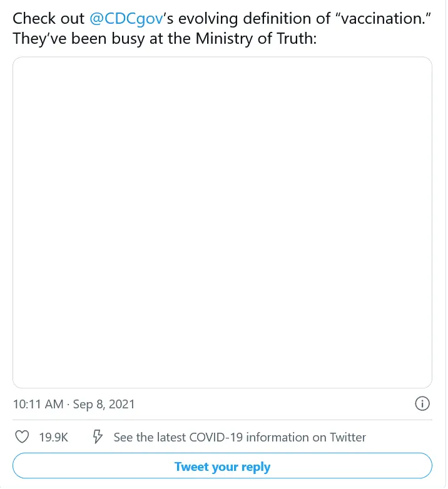
Task: Click the lightning bolt icon
Action: [98, 437]
